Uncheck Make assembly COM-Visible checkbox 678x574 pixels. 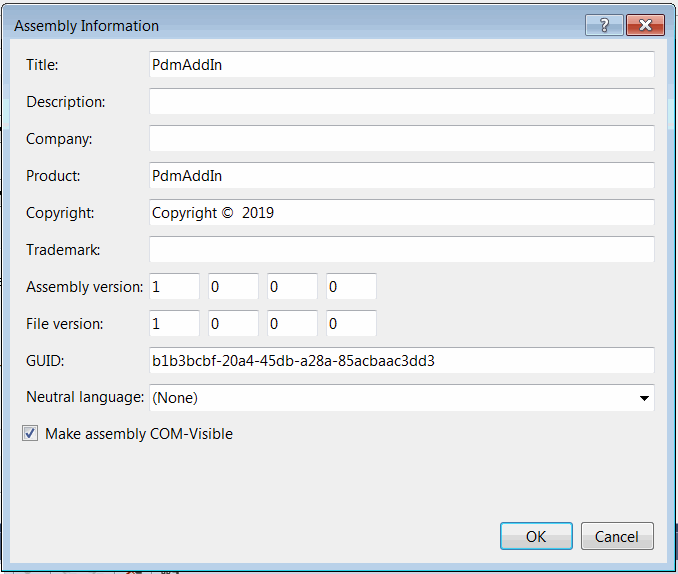[x=30, y=433]
